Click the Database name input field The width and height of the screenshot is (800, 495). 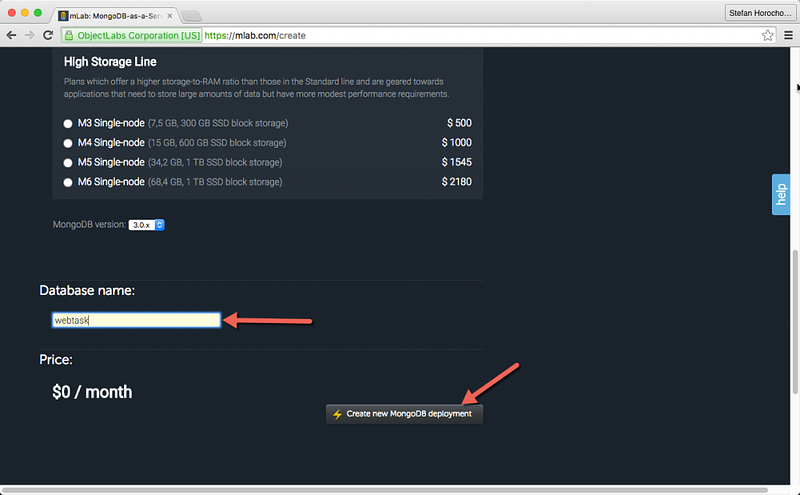point(136,320)
